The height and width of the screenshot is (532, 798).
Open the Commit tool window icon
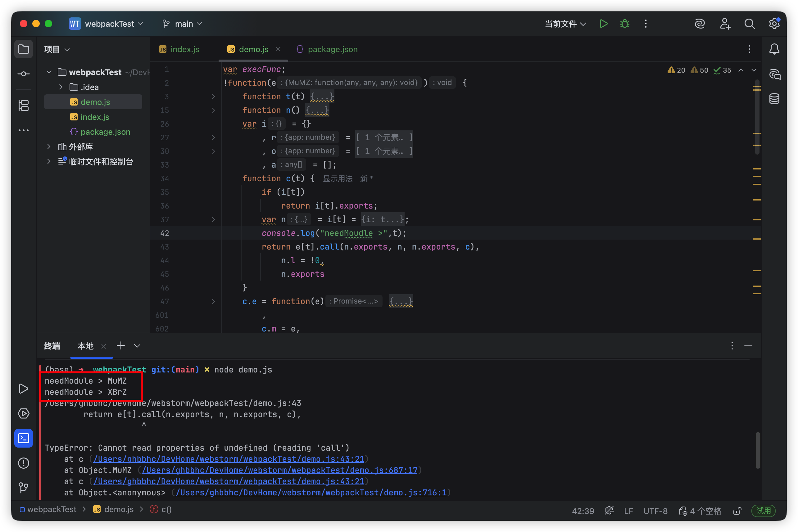tap(23, 74)
